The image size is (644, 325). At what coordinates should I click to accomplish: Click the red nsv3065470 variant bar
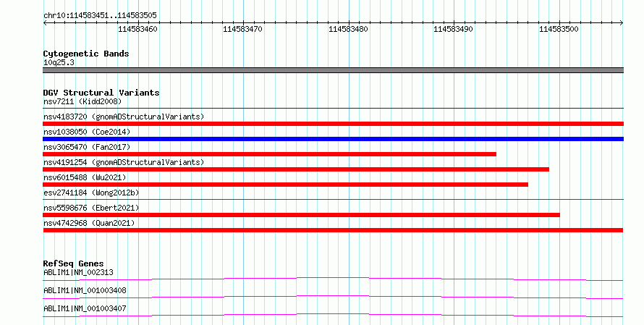(269, 154)
